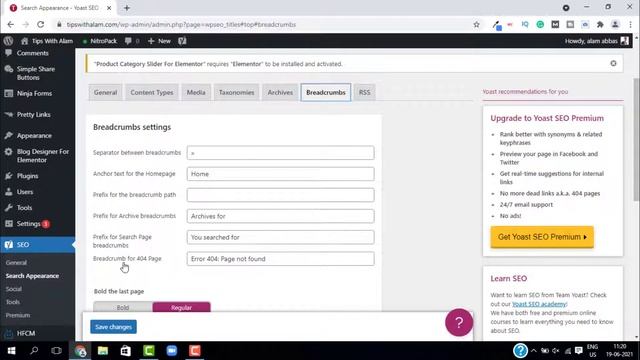640x360 pixels.
Task: Open the purple help question button
Action: (459, 322)
